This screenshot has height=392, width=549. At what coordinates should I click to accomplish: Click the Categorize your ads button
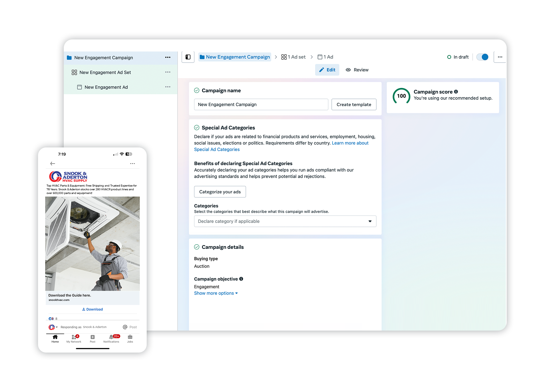pos(220,192)
